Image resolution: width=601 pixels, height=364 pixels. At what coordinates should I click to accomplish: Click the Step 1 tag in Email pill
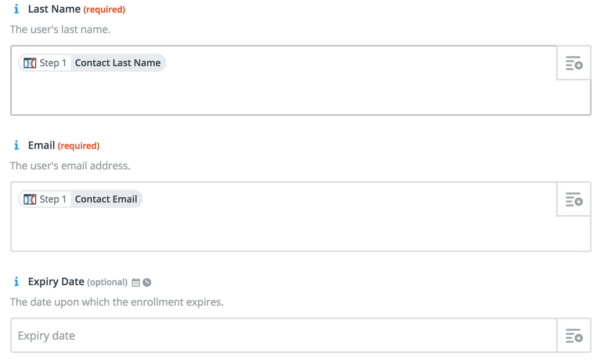coord(53,199)
